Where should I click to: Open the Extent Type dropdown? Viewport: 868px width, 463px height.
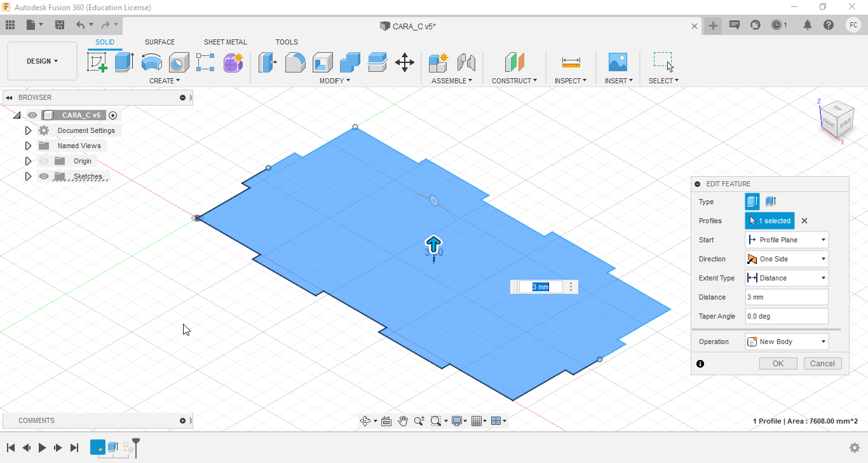tap(787, 278)
